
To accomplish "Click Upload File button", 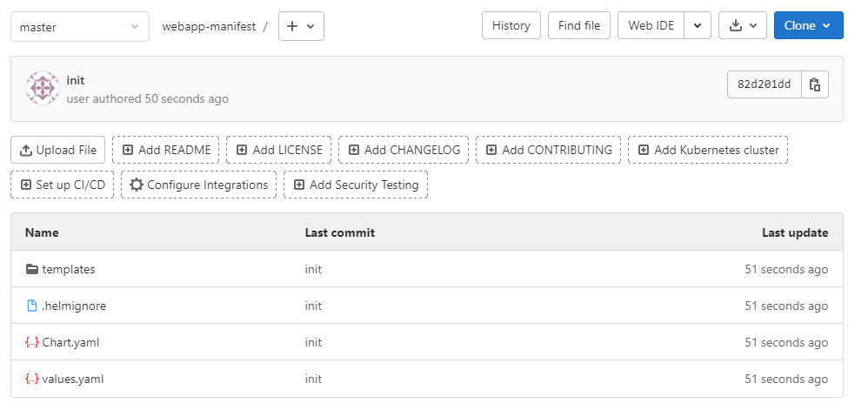I will point(58,150).
